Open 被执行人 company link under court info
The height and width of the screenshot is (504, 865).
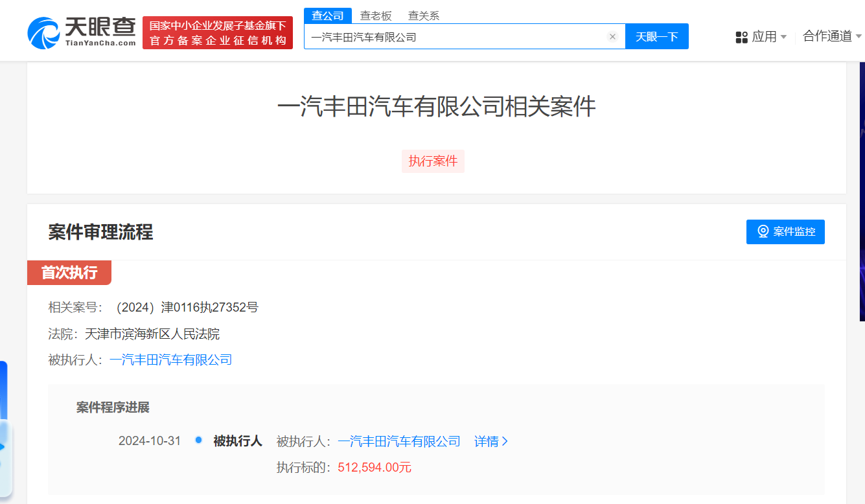[x=171, y=360]
